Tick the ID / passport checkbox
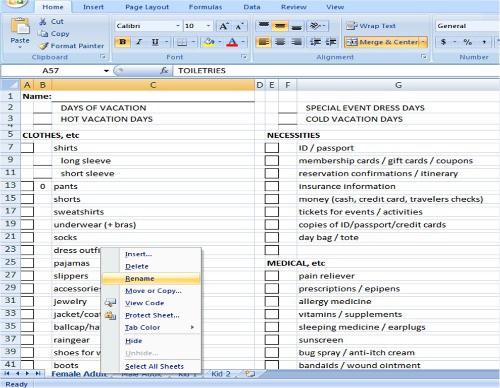The height and width of the screenshot is (388, 500). pyautogui.click(x=272, y=148)
